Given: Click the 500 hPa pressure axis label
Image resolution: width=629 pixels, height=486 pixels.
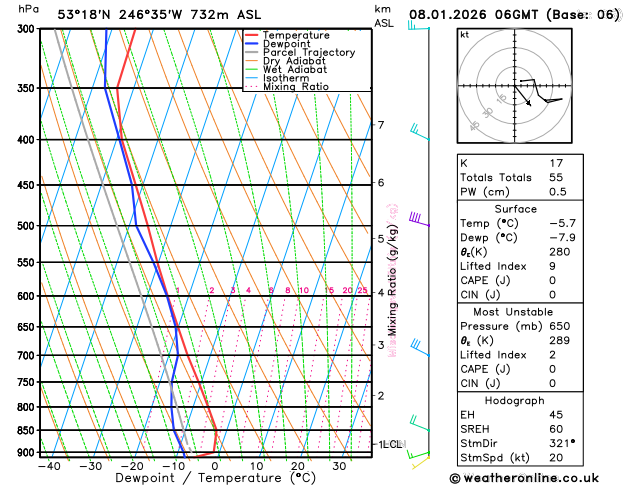Looking at the screenshot, I should tap(26, 226).
